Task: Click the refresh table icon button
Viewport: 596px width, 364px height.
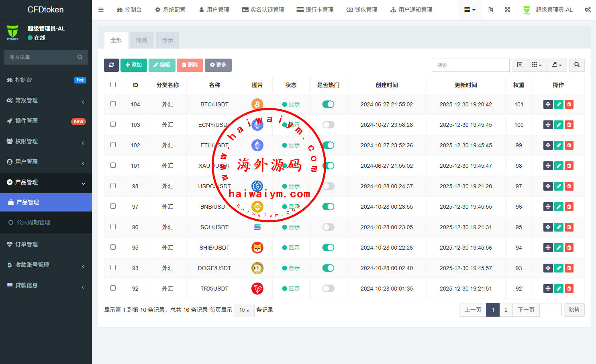Action: click(x=111, y=65)
